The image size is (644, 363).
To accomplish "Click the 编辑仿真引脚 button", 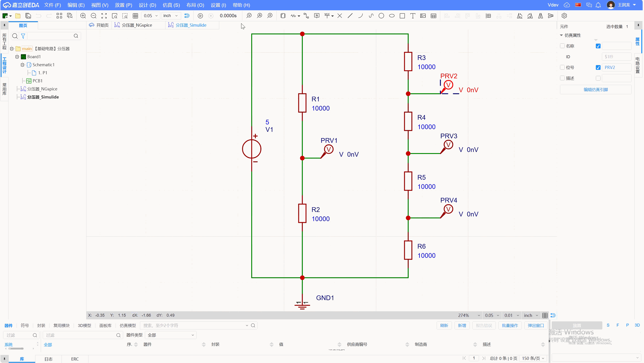I will tap(595, 90).
